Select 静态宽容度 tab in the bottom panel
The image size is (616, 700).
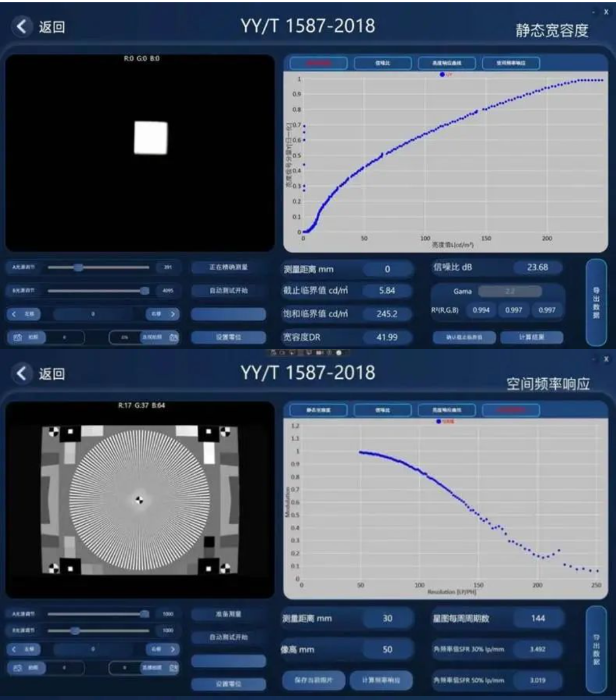coord(318,409)
